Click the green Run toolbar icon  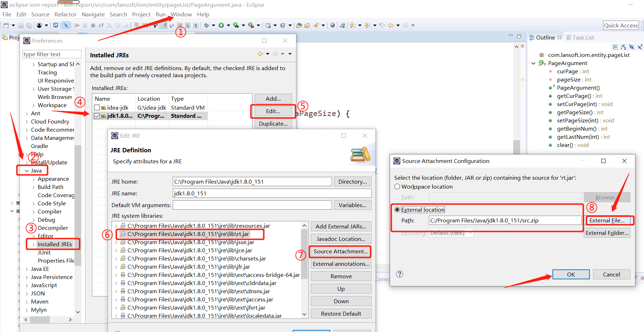221,25
